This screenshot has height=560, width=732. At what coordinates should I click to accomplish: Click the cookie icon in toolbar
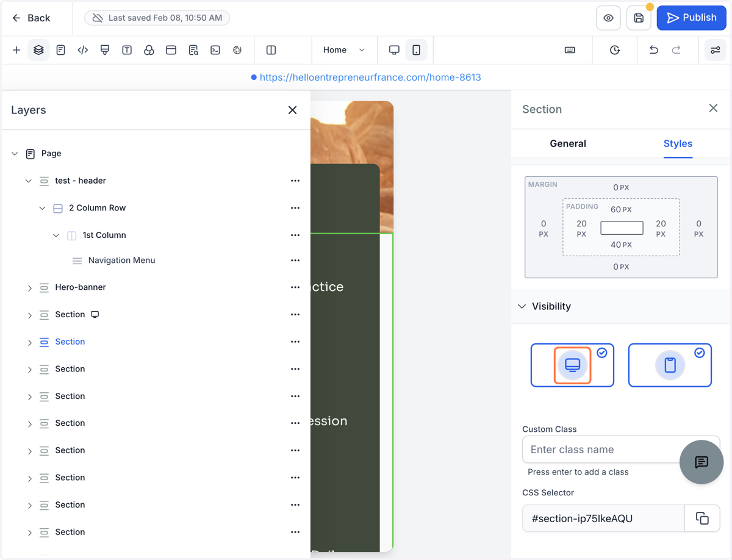[x=237, y=50]
